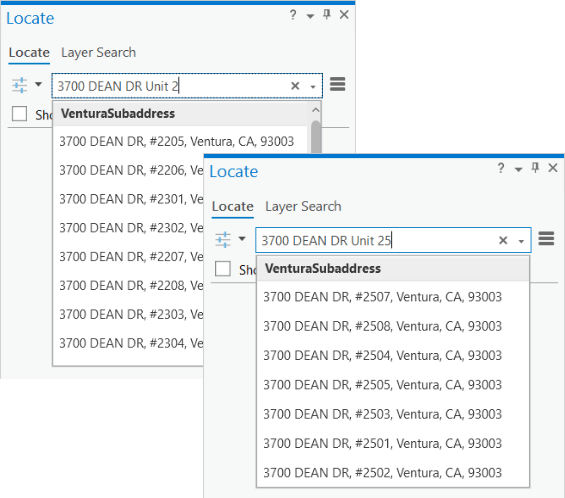Image resolution: width=565 pixels, height=498 pixels.
Task: Click scroll-up arrow in back suggestions list
Action: coord(316,110)
